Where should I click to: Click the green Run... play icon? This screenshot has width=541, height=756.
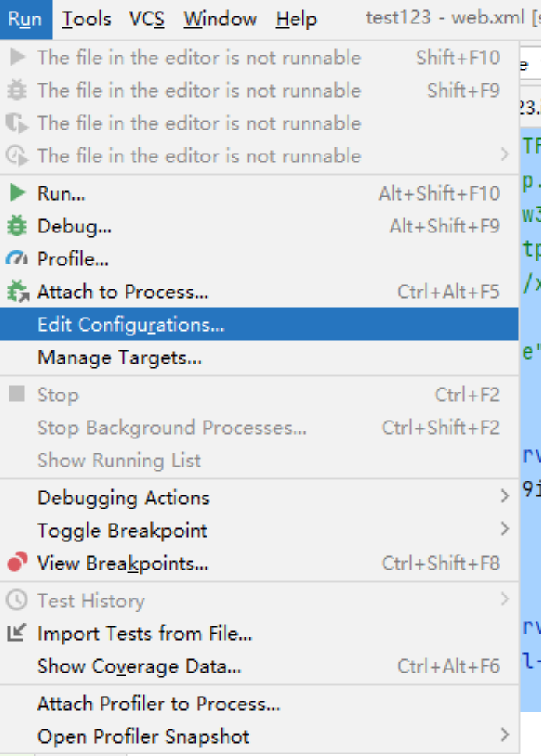click(17, 193)
